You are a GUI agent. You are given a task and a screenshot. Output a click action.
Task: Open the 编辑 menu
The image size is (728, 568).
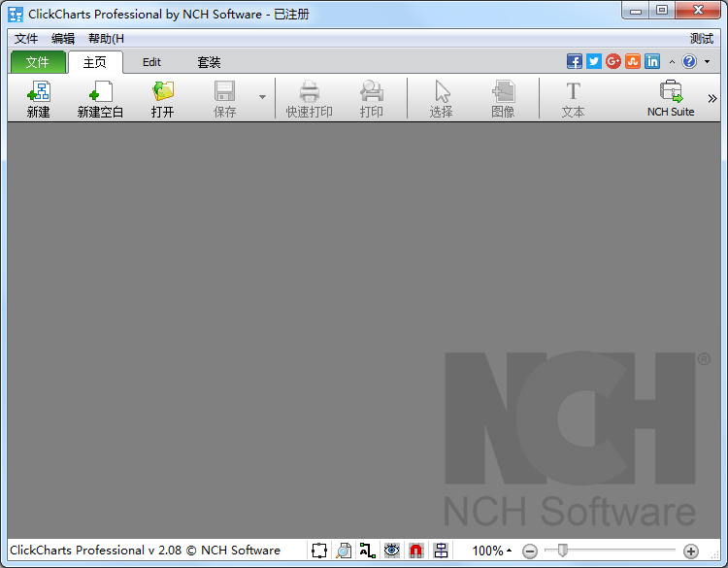click(x=63, y=39)
